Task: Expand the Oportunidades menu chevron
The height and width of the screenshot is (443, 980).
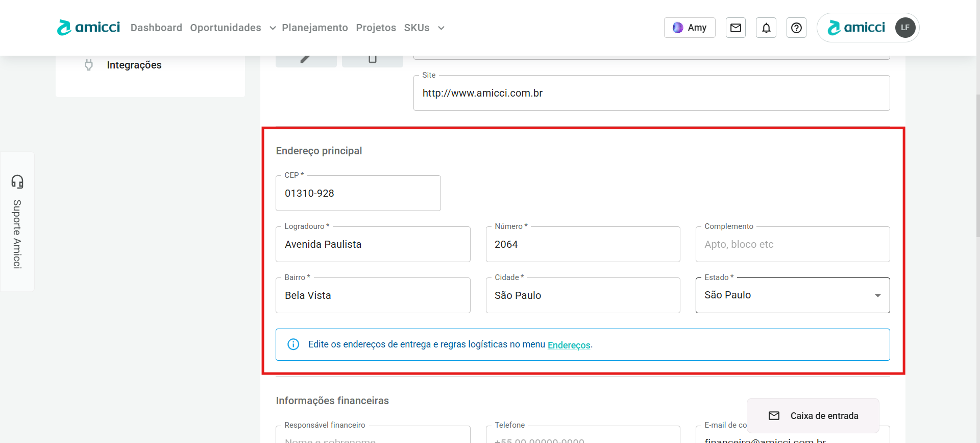Action: pos(273,28)
